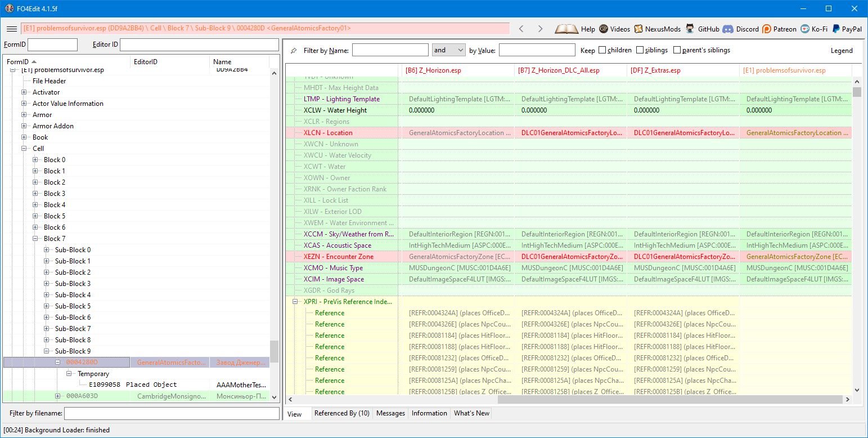Open the Patreon link
The height and width of the screenshot is (438, 868).
click(779, 29)
